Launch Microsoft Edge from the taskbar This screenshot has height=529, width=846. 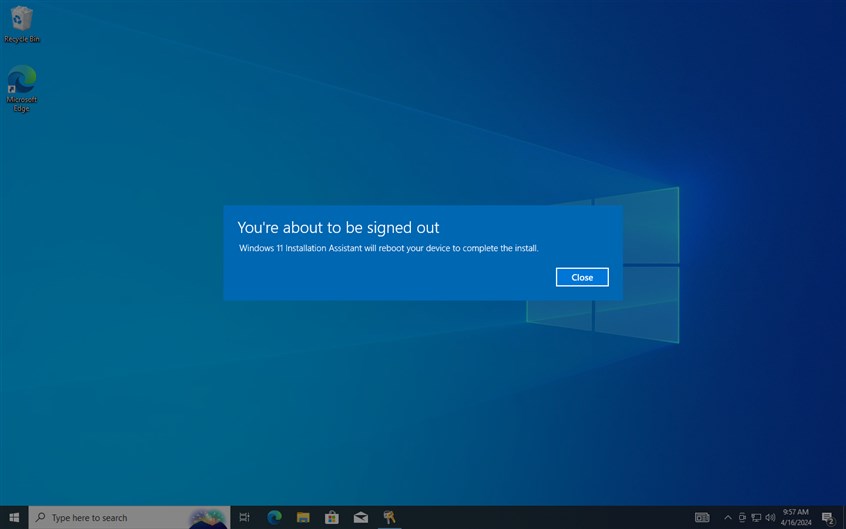tap(274, 517)
